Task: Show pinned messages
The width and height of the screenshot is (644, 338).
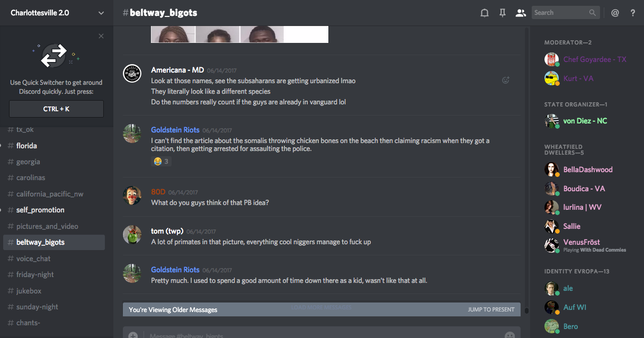Action: click(x=503, y=13)
